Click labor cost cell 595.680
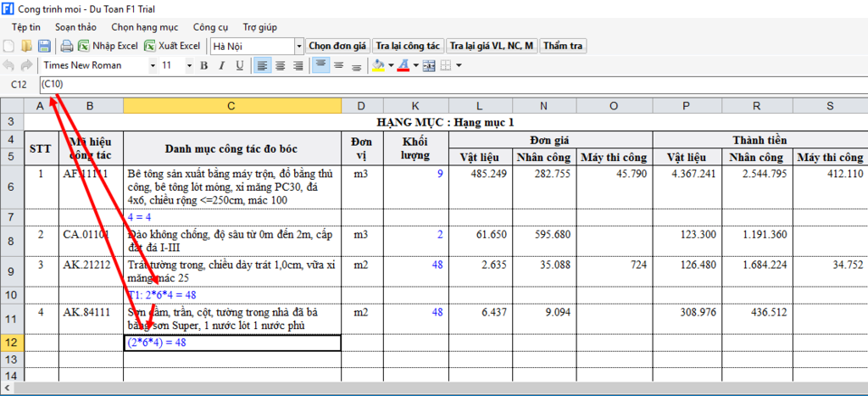 coord(544,241)
